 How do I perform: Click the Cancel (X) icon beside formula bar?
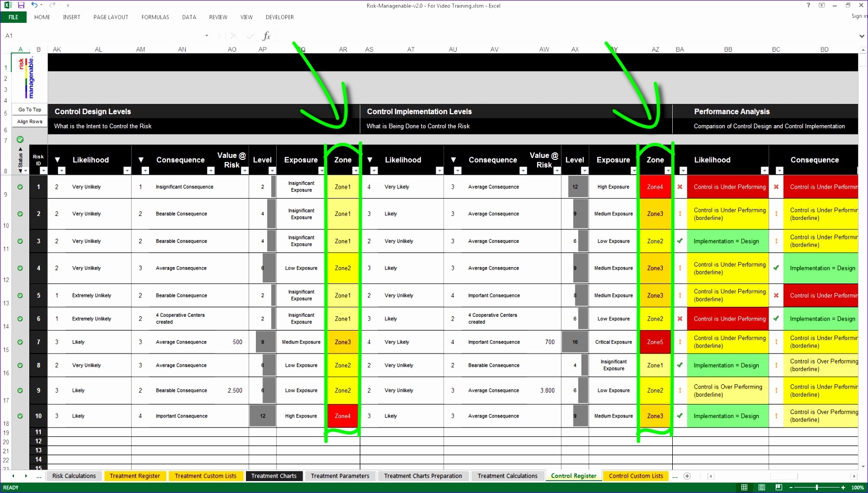(x=233, y=35)
